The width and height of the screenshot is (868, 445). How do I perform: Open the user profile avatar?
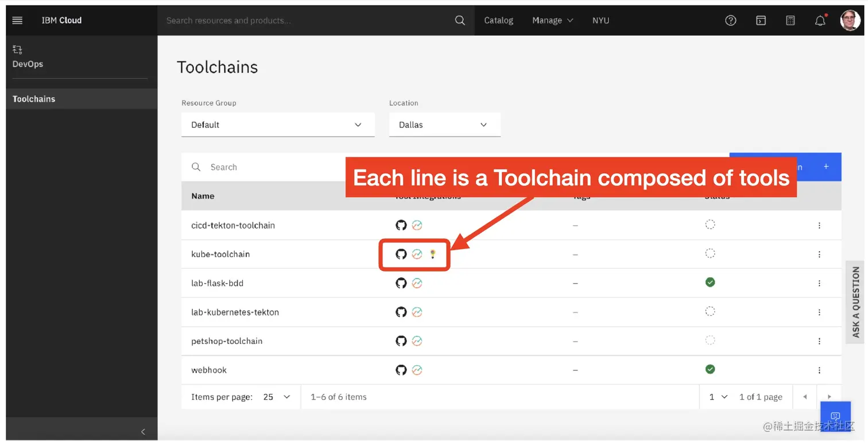tap(850, 20)
